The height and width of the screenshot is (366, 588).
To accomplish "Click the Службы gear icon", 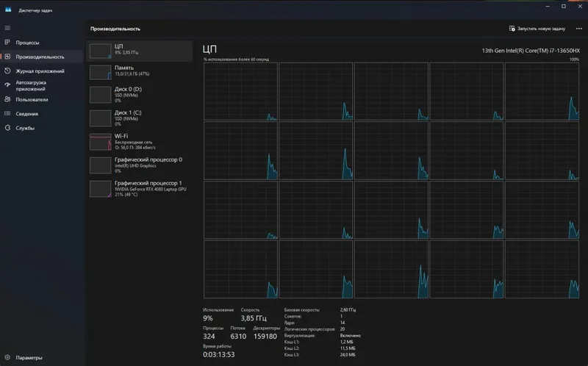I will coord(7,128).
